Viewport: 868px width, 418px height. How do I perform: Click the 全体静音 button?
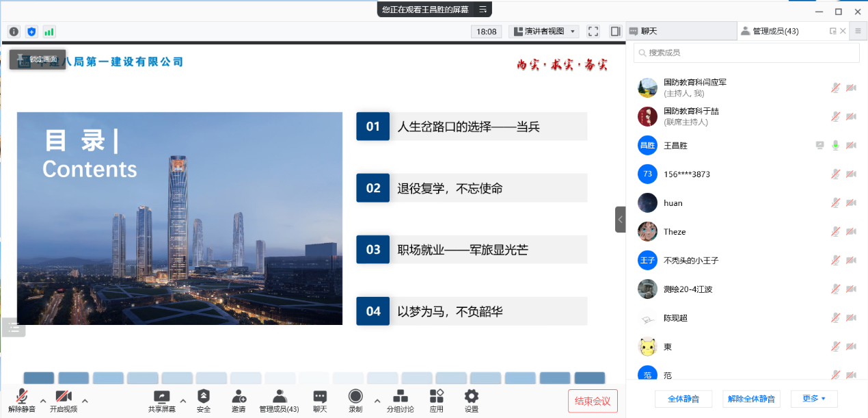(x=683, y=399)
